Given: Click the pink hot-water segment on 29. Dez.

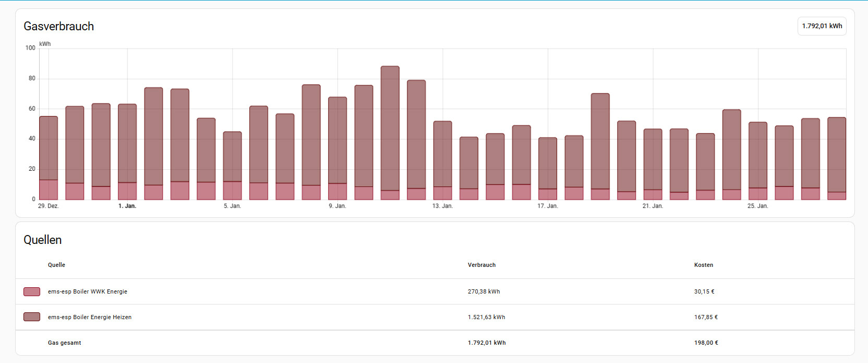Looking at the screenshot, I should click(49, 190).
